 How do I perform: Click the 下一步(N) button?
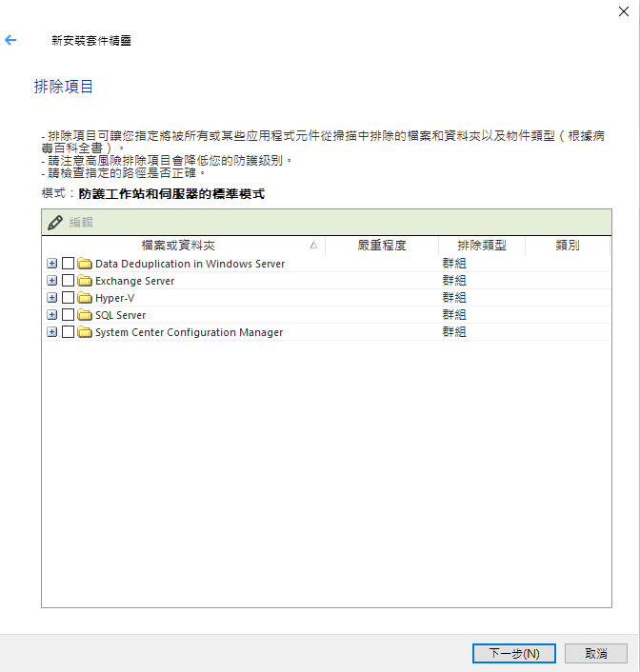514,654
